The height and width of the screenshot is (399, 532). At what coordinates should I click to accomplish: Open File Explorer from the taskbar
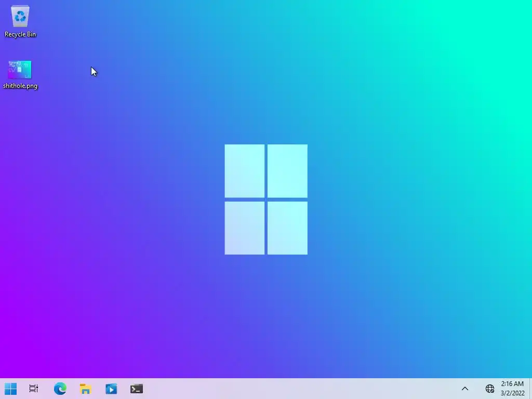(86, 389)
